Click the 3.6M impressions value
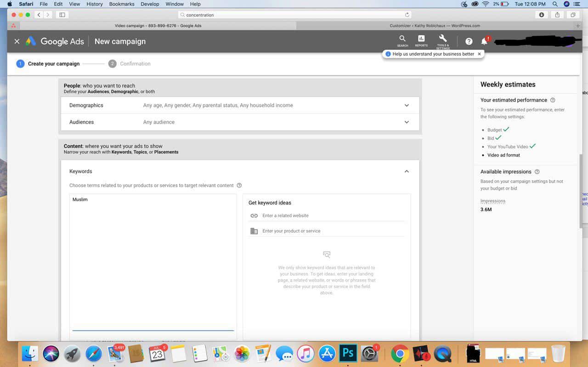 tap(486, 209)
